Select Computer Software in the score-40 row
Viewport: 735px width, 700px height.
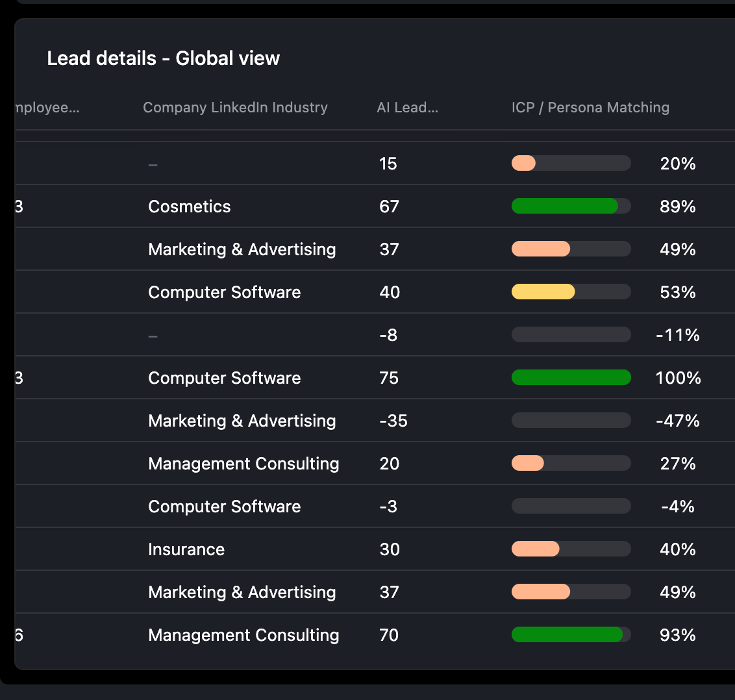[224, 292]
